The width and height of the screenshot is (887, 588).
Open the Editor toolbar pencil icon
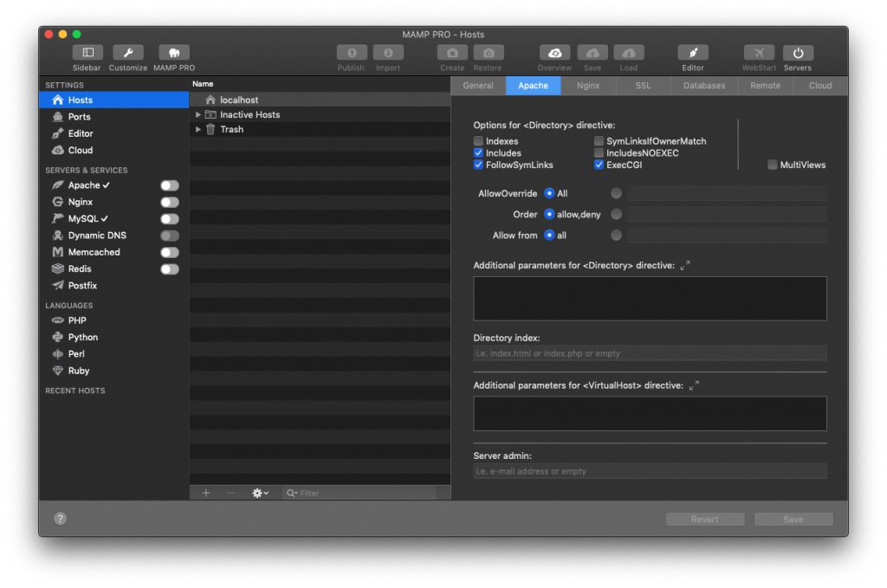(x=693, y=52)
